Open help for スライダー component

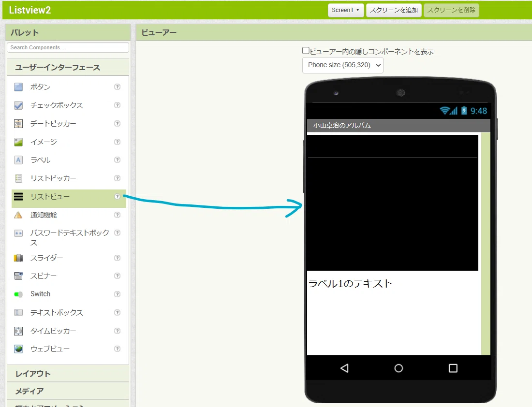(118, 258)
